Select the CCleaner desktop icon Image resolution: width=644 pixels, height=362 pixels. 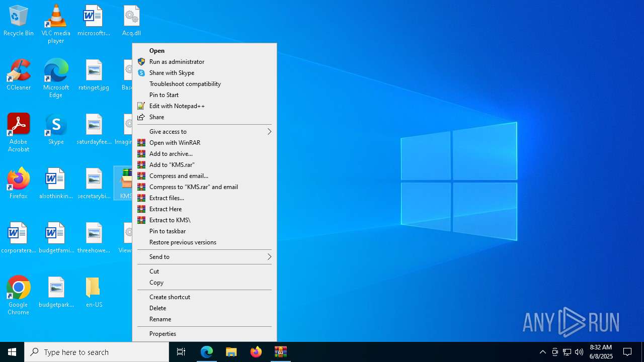tap(19, 75)
